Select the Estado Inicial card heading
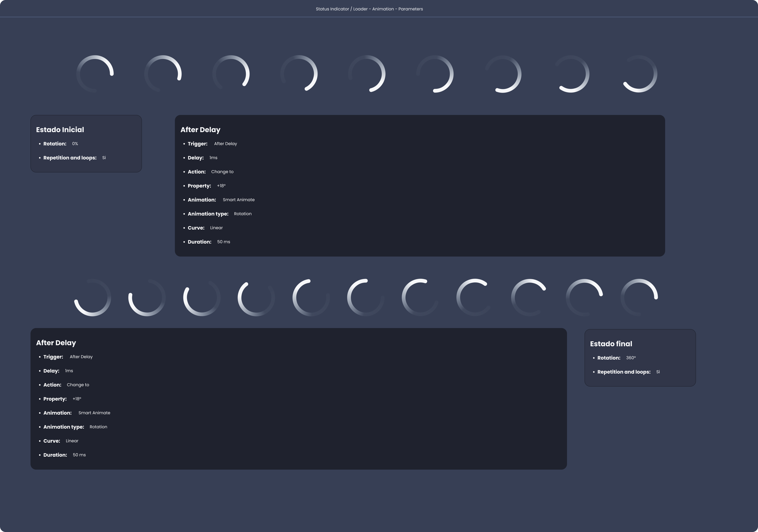The height and width of the screenshot is (532, 758). tap(60, 130)
